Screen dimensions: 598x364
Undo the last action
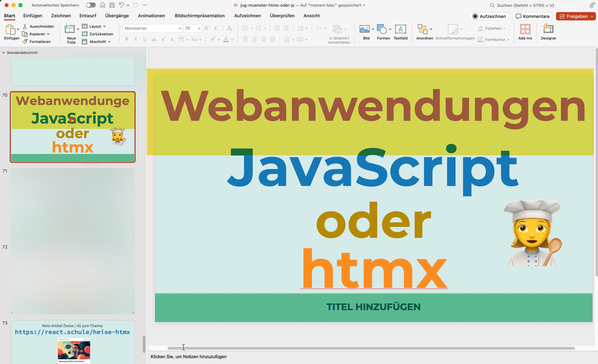[x=121, y=5]
